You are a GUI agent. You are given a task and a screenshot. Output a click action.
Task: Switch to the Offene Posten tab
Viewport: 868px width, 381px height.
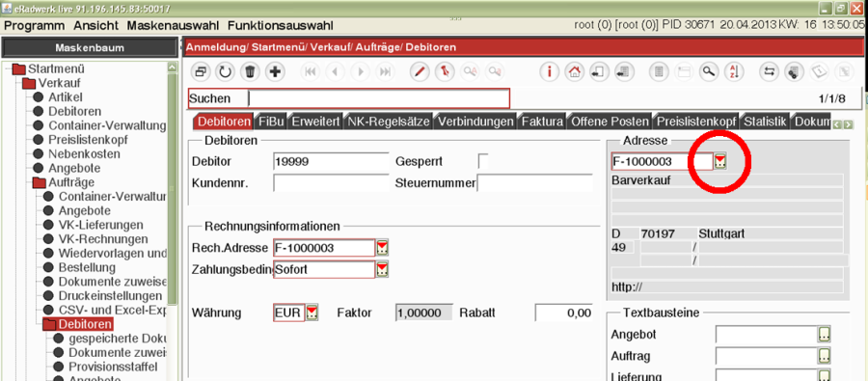point(610,122)
